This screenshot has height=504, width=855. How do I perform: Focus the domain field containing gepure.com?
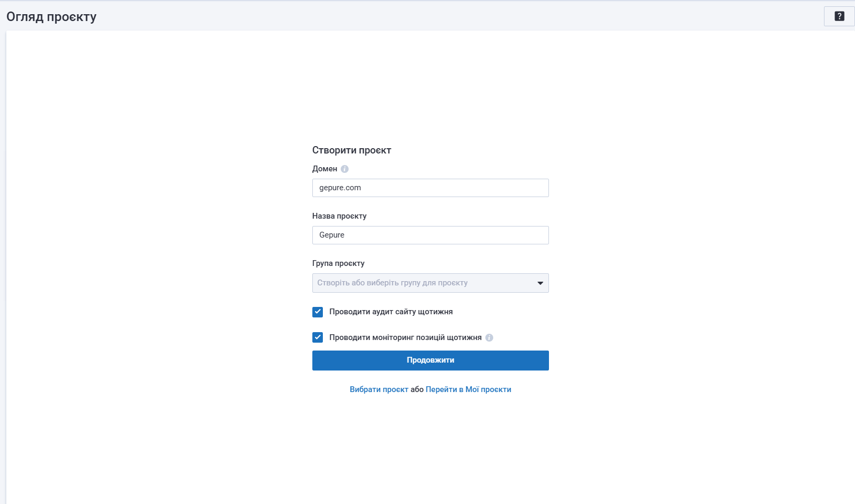(430, 188)
